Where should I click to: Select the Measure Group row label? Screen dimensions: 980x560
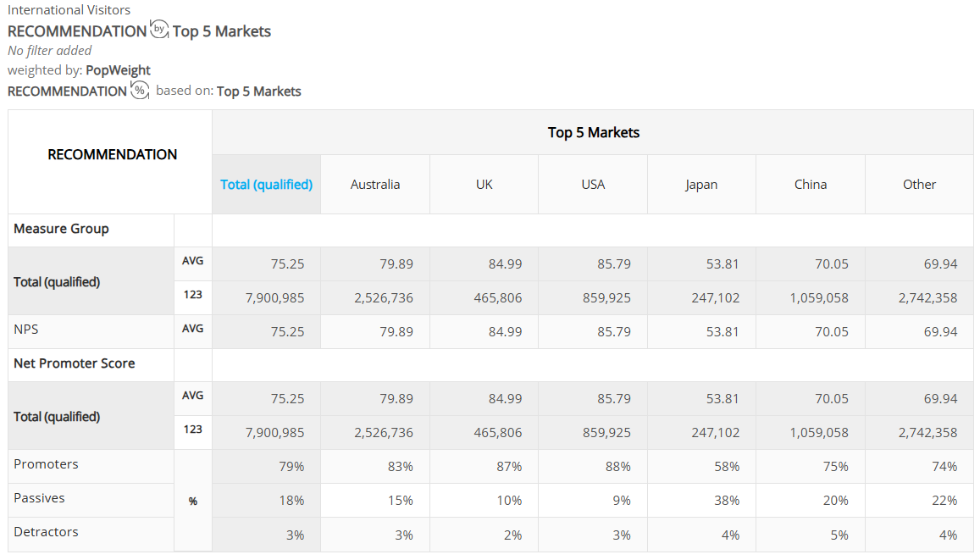tap(61, 229)
